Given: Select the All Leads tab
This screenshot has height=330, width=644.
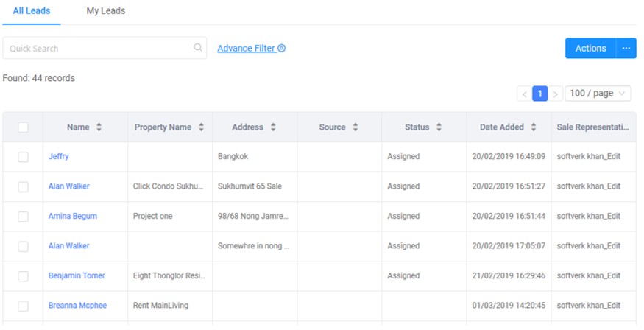Looking at the screenshot, I should pos(32,11).
